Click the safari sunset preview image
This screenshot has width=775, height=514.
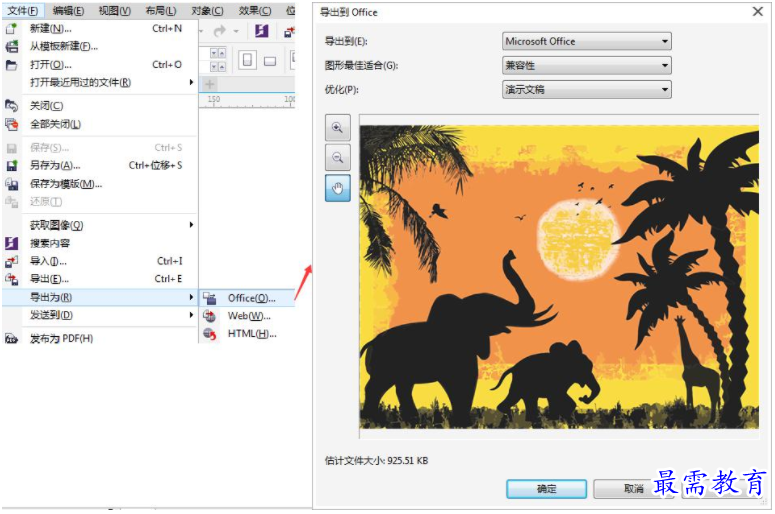coord(559,277)
